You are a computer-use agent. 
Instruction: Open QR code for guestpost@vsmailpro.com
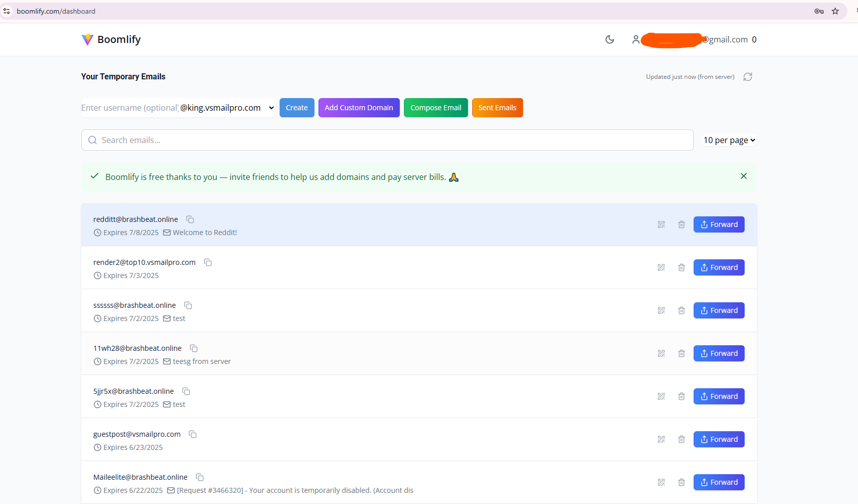[x=661, y=439]
